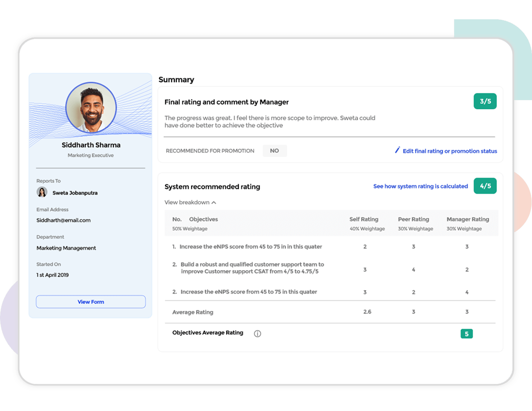Click the Self Rating column header
This screenshot has width=532, height=411.
click(x=364, y=219)
